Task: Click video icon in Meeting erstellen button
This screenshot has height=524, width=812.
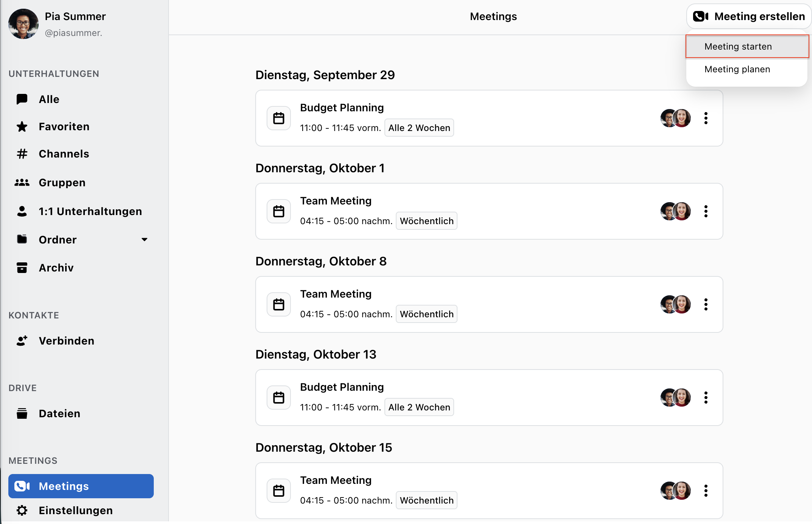Action: [701, 17]
